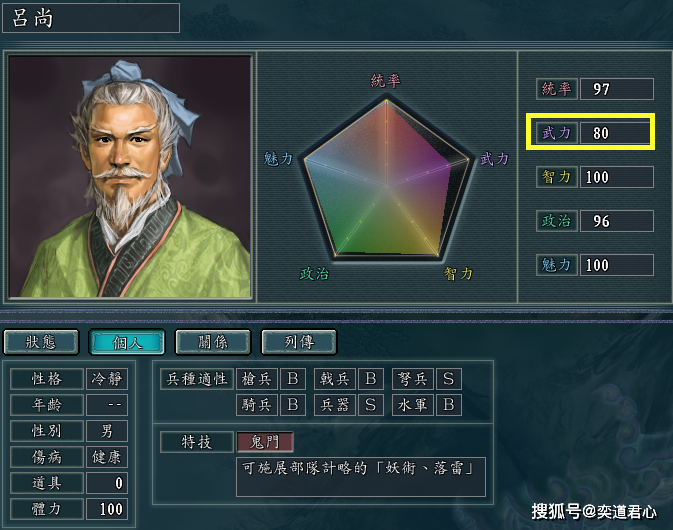673x530 pixels.
Task: Open the 列傳 biography tab
Action: [x=299, y=342]
